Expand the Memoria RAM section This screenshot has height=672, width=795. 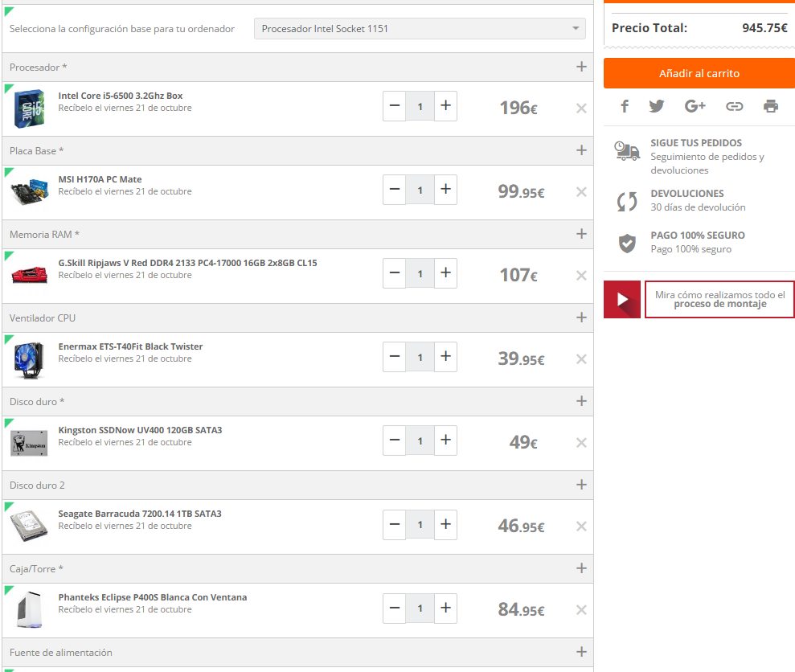click(x=581, y=234)
